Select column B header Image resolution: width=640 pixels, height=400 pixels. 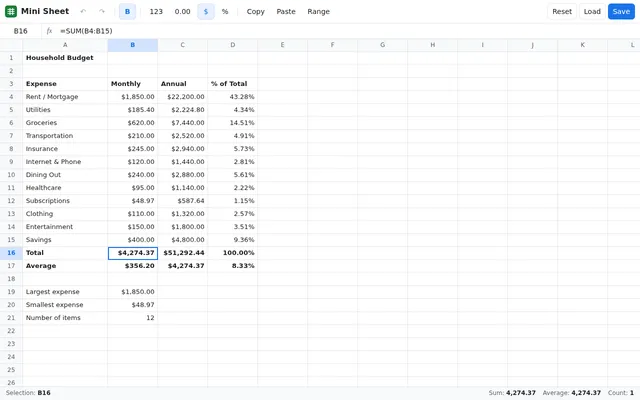pyautogui.click(x=133, y=45)
